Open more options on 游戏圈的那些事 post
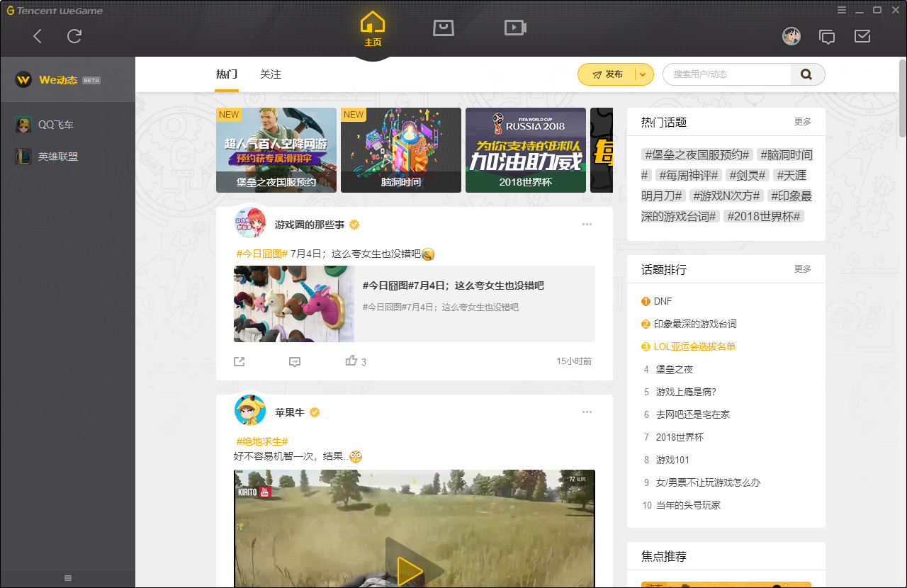The width and height of the screenshot is (907, 588). click(587, 224)
